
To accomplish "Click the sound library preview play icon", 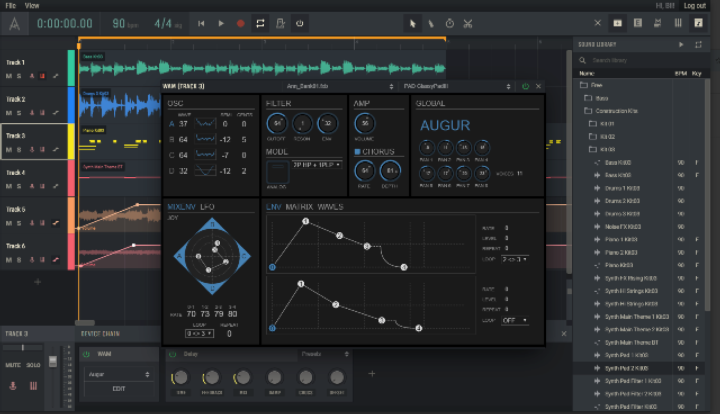I will [x=681, y=45].
